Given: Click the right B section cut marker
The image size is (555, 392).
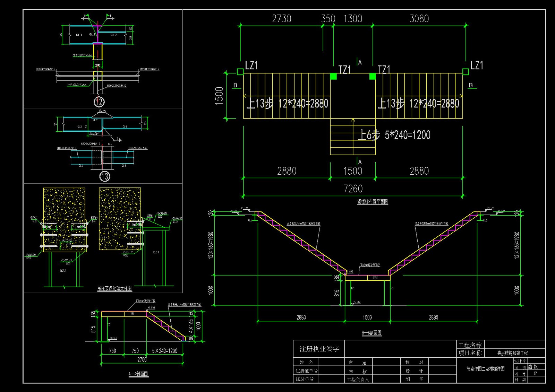Looking at the screenshot, I should coord(471,85).
